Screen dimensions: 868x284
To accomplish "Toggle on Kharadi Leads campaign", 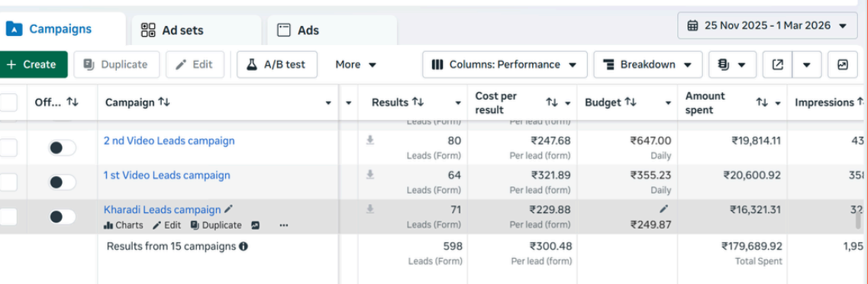I will click(x=62, y=217).
